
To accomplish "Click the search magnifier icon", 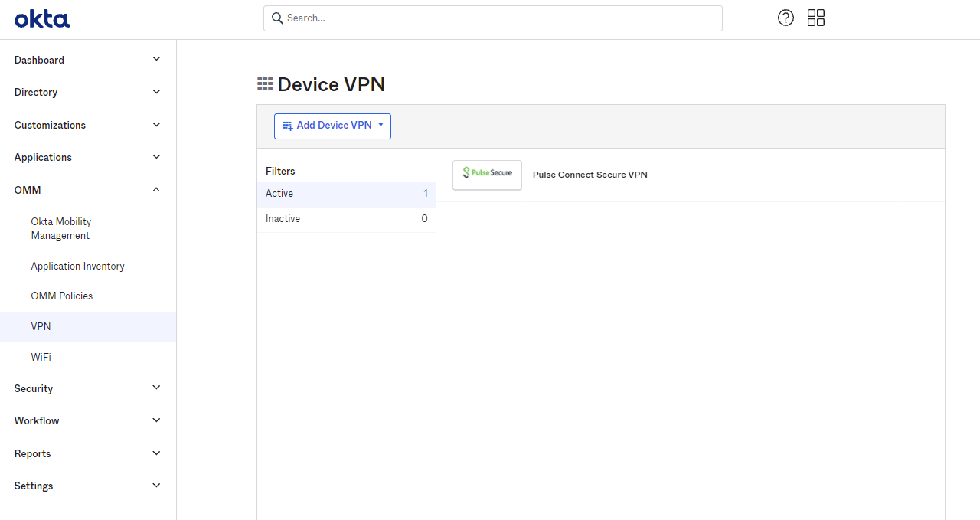I will (x=277, y=18).
